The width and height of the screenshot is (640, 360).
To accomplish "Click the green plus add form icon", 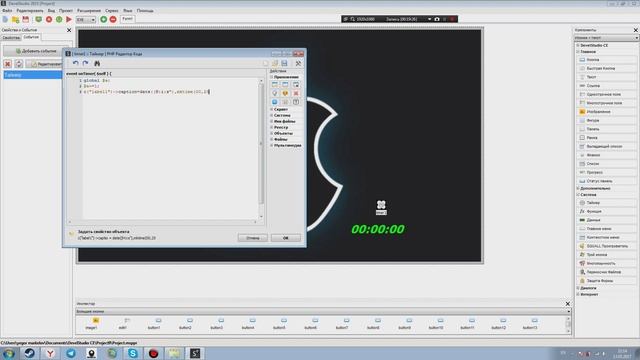I will [104, 19].
